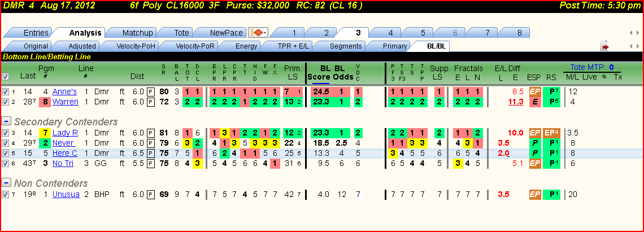Open the Warren horse link
The height and width of the screenshot is (232, 644).
(66, 102)
